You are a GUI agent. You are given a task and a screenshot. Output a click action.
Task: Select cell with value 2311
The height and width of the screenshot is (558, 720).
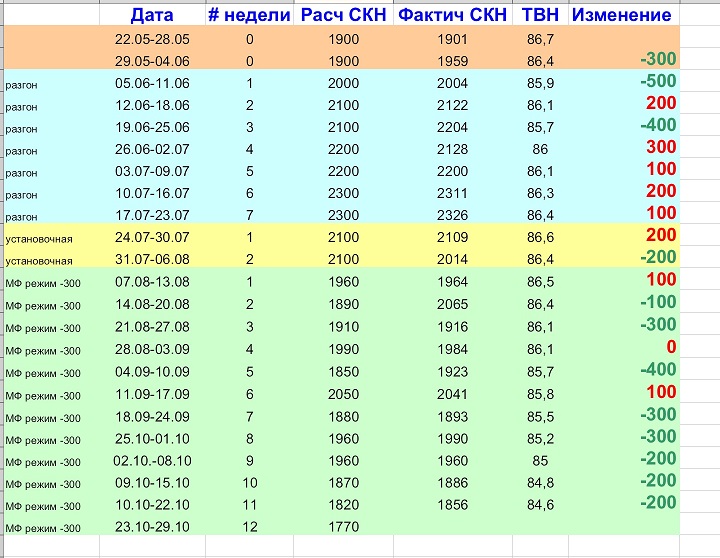pos(453,193)
